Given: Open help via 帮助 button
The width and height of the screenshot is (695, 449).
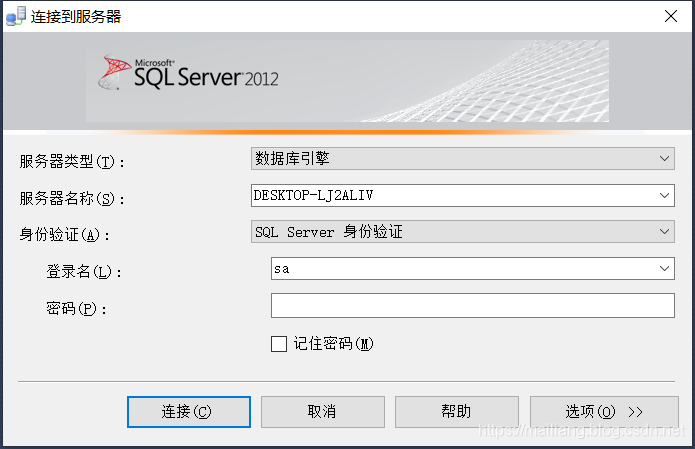Looking at the screenshot, I should click(457, 412).
